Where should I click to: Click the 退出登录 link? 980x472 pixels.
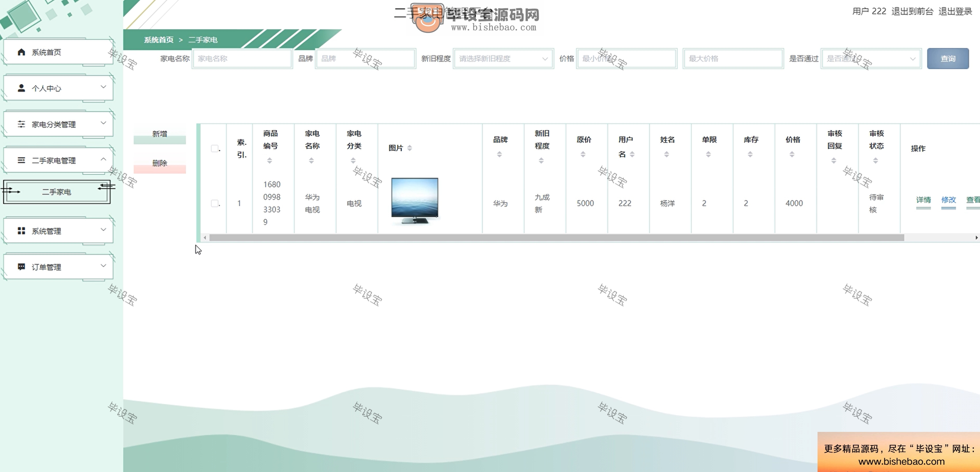point(955,12)
